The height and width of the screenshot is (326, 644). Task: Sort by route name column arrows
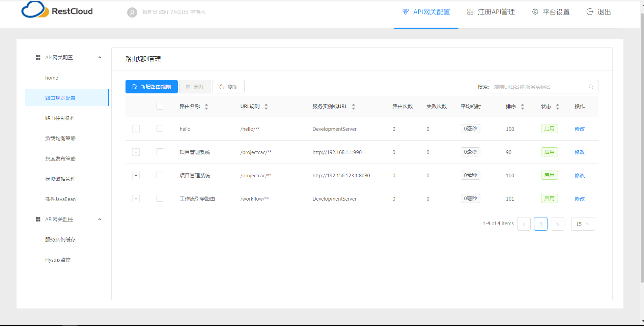point(206,107)
